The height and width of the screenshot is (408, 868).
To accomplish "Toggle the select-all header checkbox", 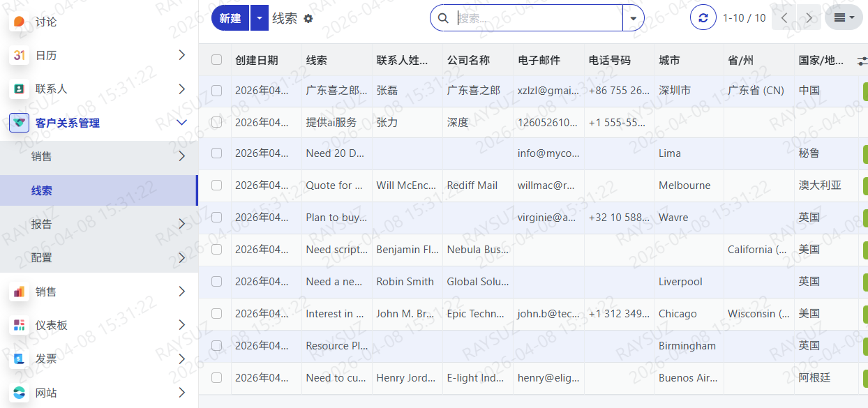I will point(216,60).
